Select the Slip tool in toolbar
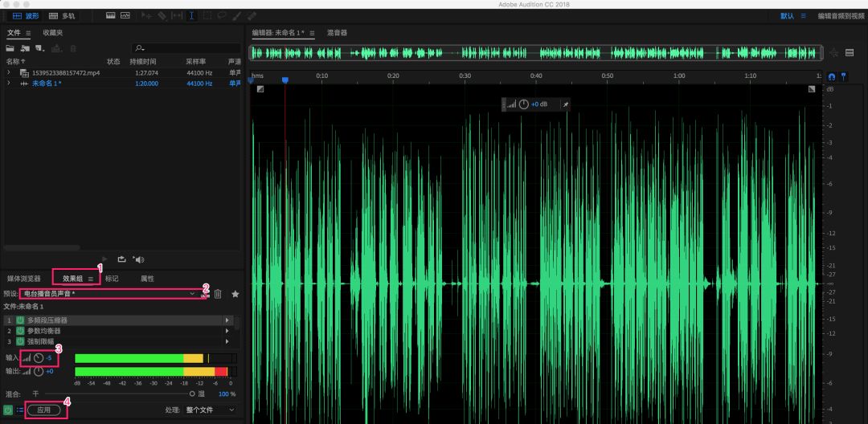Viewport: 868px width, 424px height. point(177,16)
